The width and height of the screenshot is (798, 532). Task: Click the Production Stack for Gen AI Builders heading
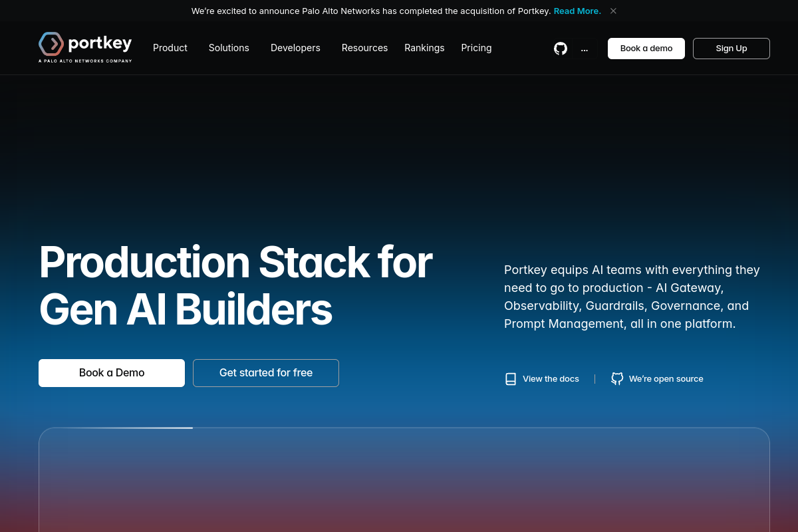point(236,286)
